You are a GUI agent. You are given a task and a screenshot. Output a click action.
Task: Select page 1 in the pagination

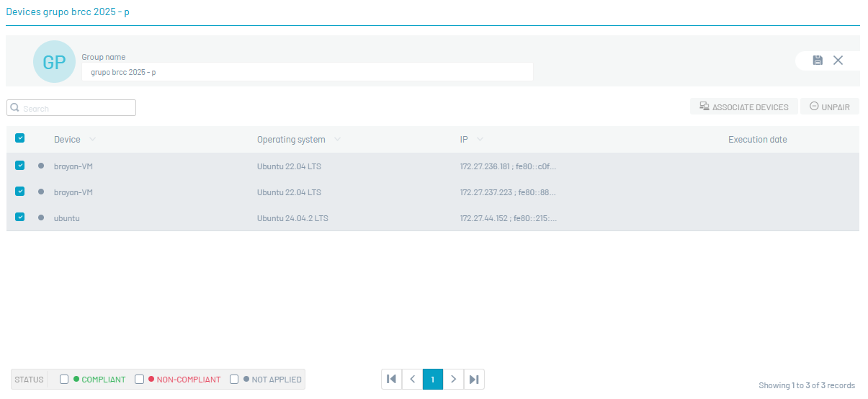[433, 379]
